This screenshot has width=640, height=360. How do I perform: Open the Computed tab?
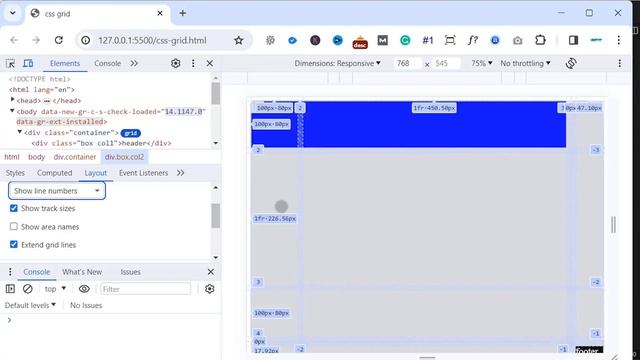[54, 173]
